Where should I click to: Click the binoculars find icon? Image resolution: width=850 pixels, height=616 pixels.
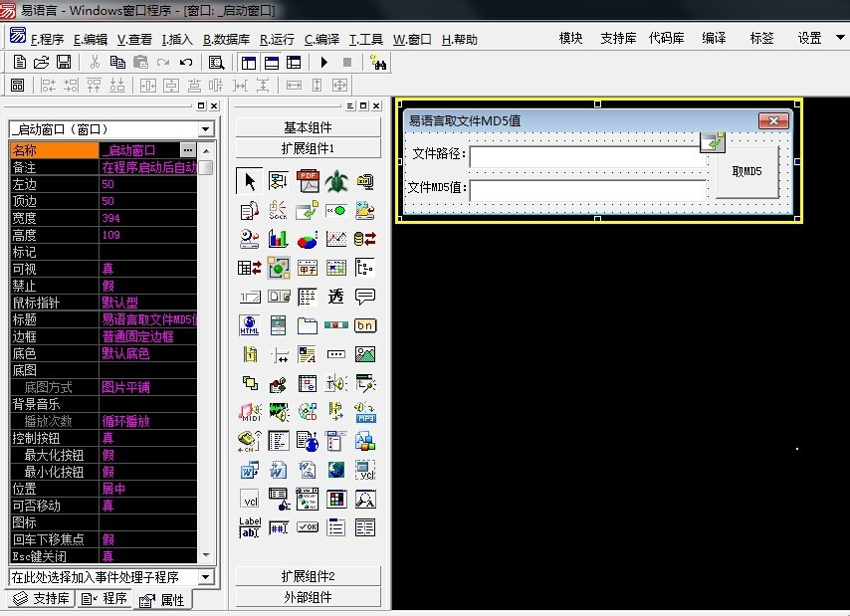[x=378, y=63]
